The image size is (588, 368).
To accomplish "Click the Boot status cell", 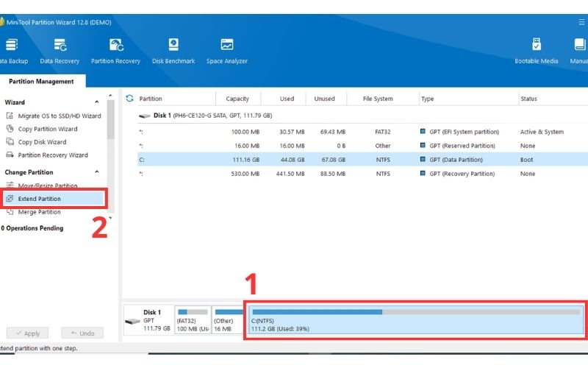I will click(x=526, y=160).
